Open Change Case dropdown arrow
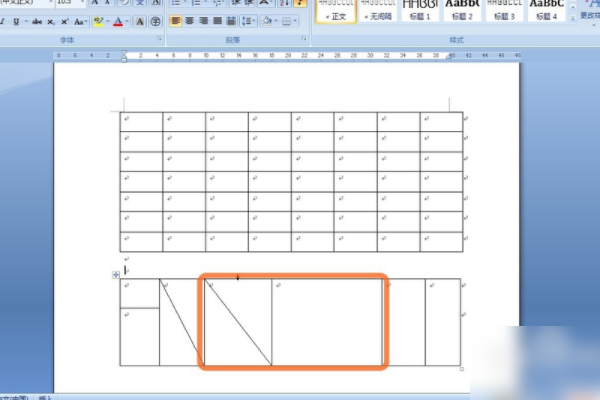The image size is (600, 400). click(x=86, y=22)
